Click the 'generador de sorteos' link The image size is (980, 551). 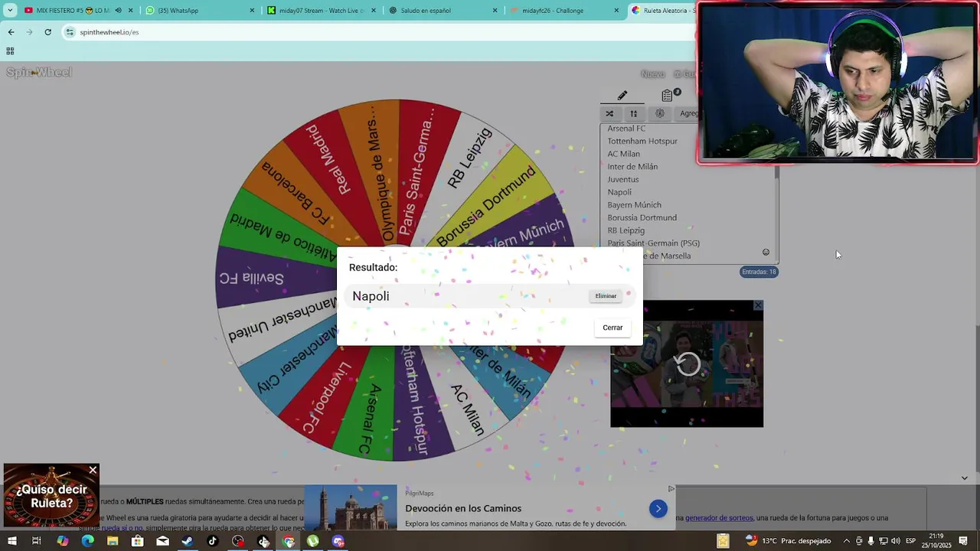point(719,518)
